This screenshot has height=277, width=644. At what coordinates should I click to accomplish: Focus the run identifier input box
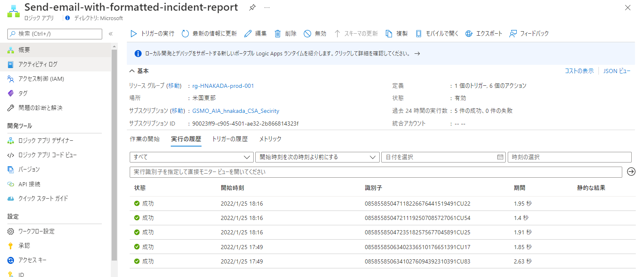pyautogui.click(x=376, y=172)
